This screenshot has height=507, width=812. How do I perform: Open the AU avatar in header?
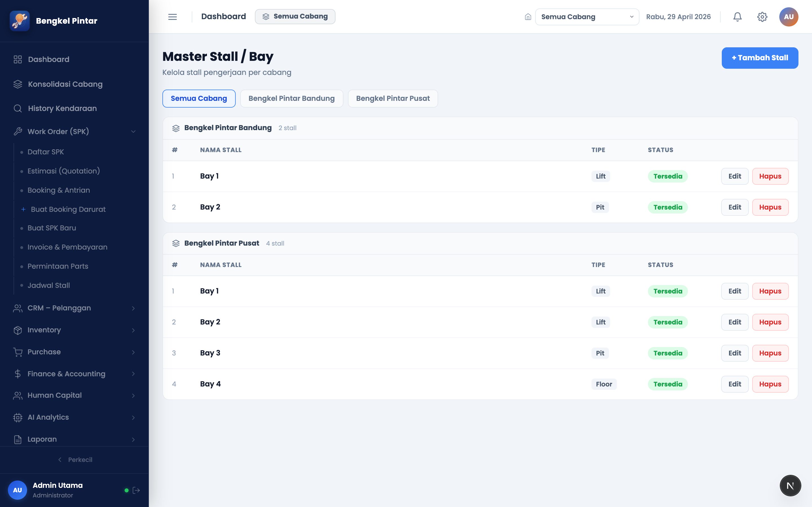tap(789, 17)
